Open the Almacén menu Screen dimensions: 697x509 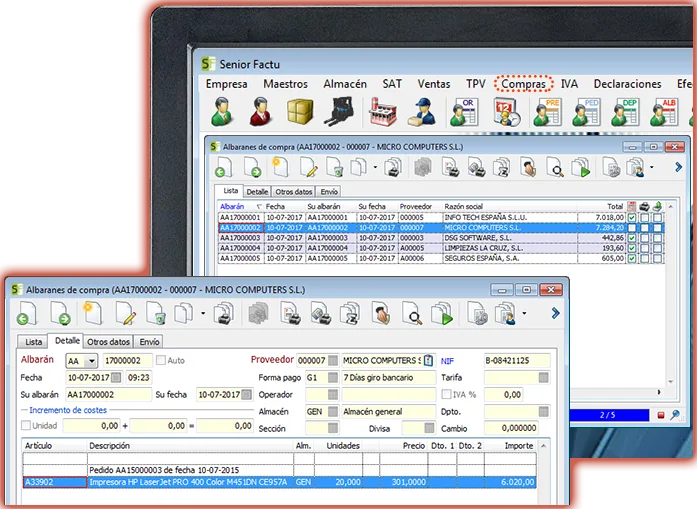[345, 84]
